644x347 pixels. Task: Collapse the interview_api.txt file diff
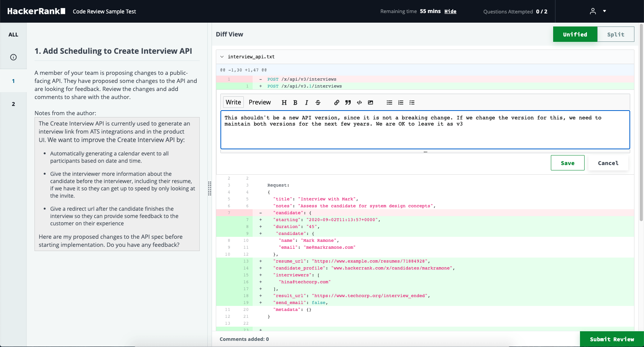tap(222, 56)
